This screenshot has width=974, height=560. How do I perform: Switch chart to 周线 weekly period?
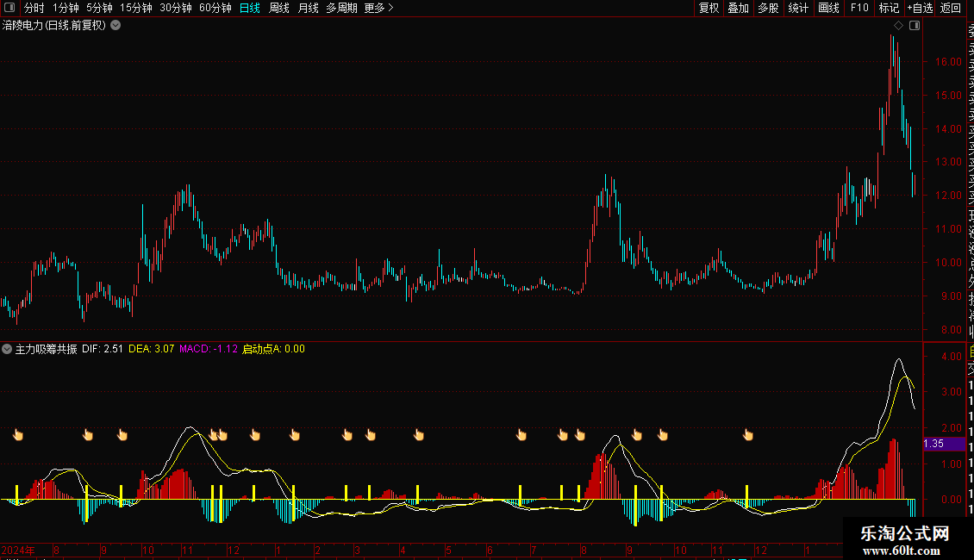[x=279, y=8]
